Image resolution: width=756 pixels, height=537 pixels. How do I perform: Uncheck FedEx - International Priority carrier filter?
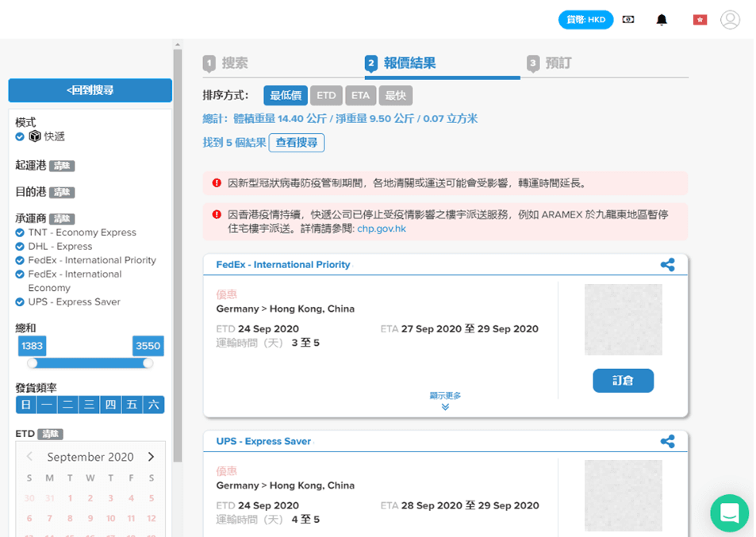(x=20, y=260)
